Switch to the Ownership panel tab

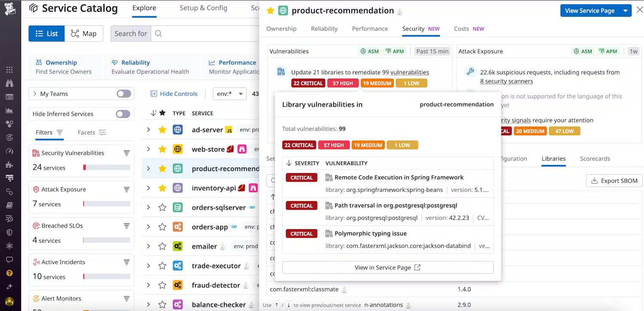282,29
